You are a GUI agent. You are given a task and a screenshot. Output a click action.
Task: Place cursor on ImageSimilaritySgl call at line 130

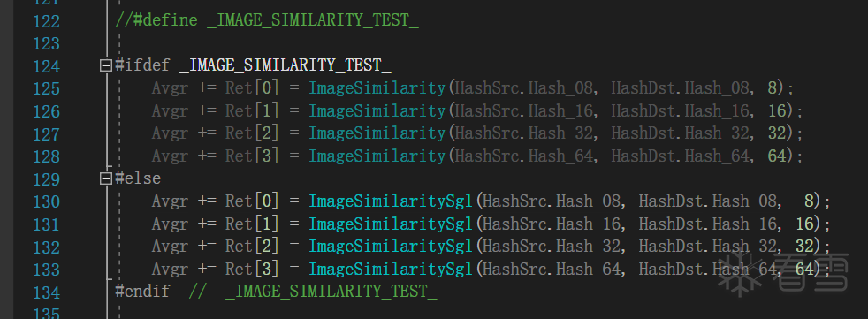point(391,201)
